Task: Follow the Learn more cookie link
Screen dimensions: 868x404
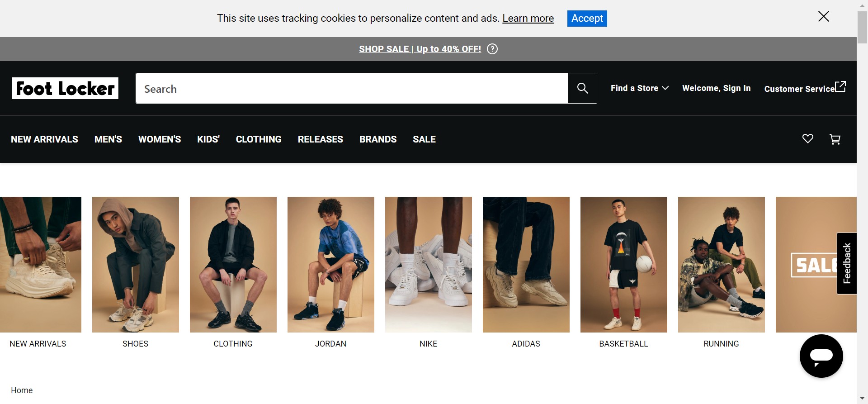Action: (528, 19)
